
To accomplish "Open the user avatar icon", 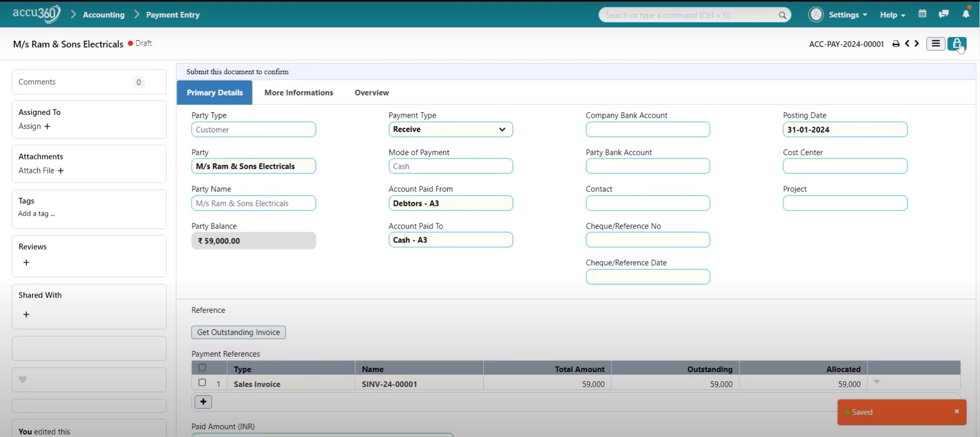I will [x=816, y=14].
